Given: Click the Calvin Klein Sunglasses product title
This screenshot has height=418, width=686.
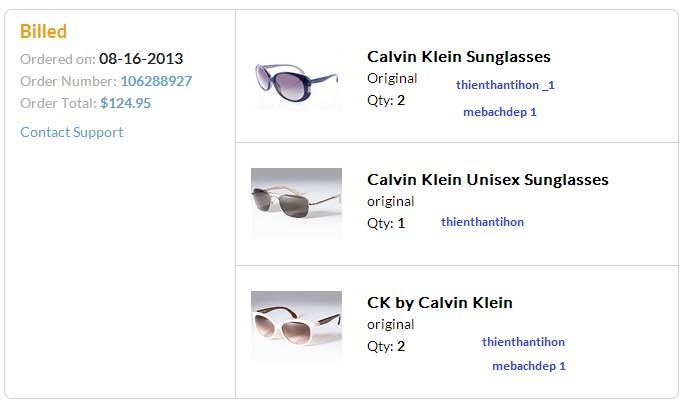Looking at the screenshot, I should click(x=459, y=57).
